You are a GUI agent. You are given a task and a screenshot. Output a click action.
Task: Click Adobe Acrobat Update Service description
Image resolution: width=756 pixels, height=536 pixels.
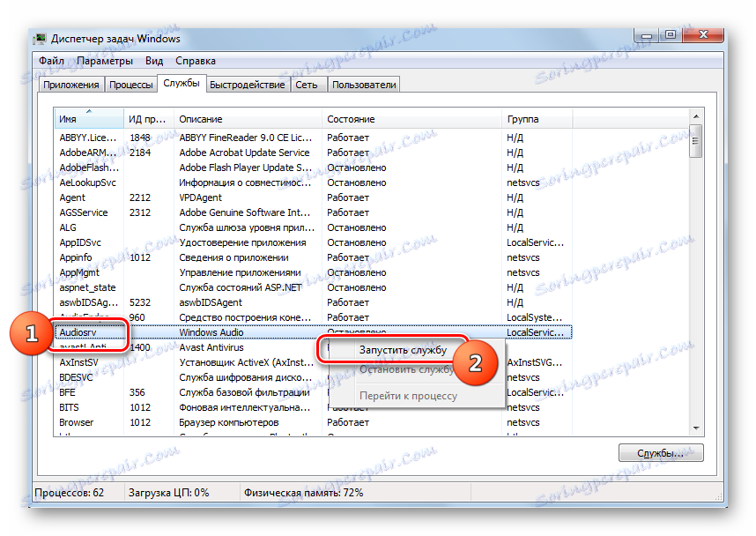[x=244, y=153]
